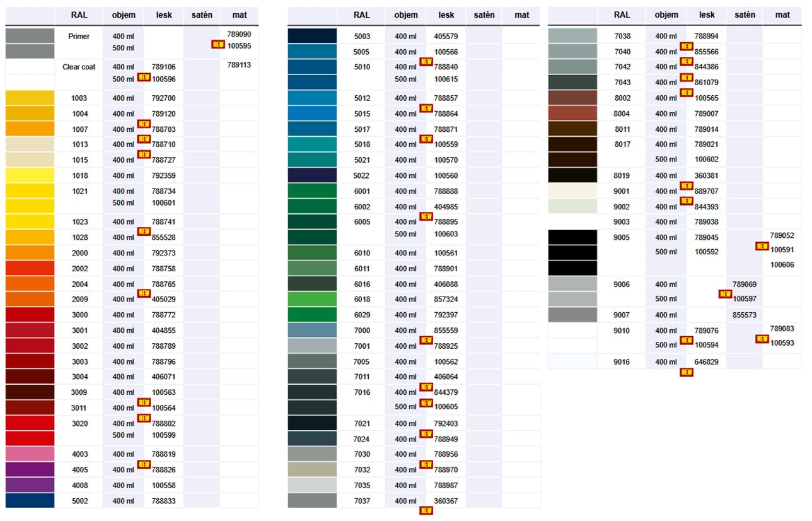Select the green RAL 6018 color swatch
Viewport: 812px width, 521px height.
click(312, 299)
